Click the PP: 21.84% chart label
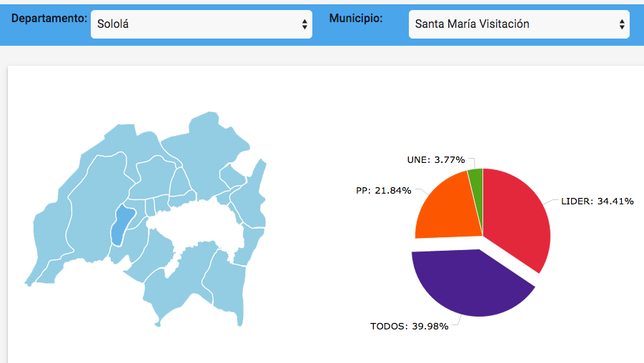The width and height of the screenshot is (644, 363). pyautogui.click(x=384, y=191)
